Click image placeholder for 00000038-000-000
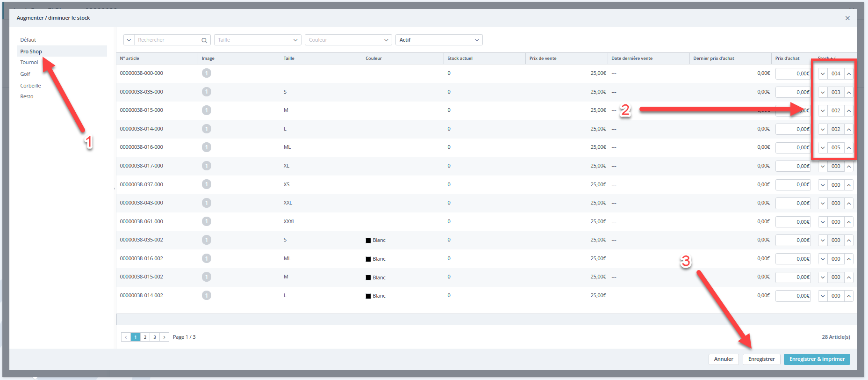The image size is (868, 380). click(x=207, y=73)
